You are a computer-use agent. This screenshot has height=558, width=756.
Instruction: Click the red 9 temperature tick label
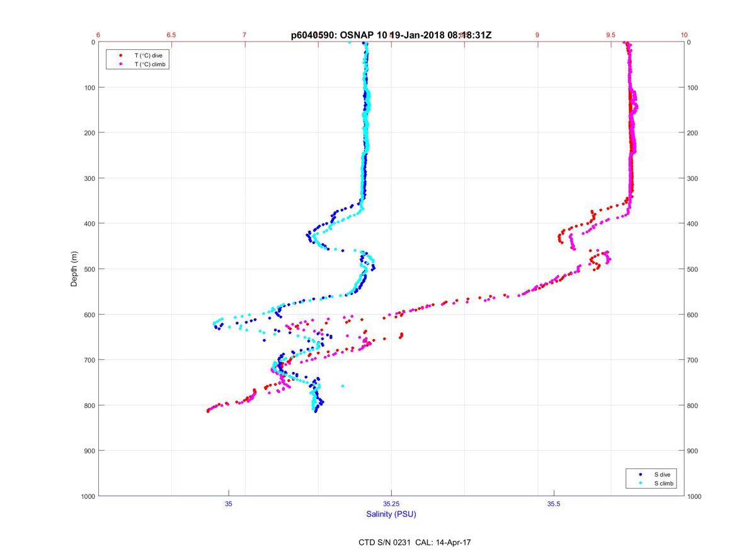(537, 35)
